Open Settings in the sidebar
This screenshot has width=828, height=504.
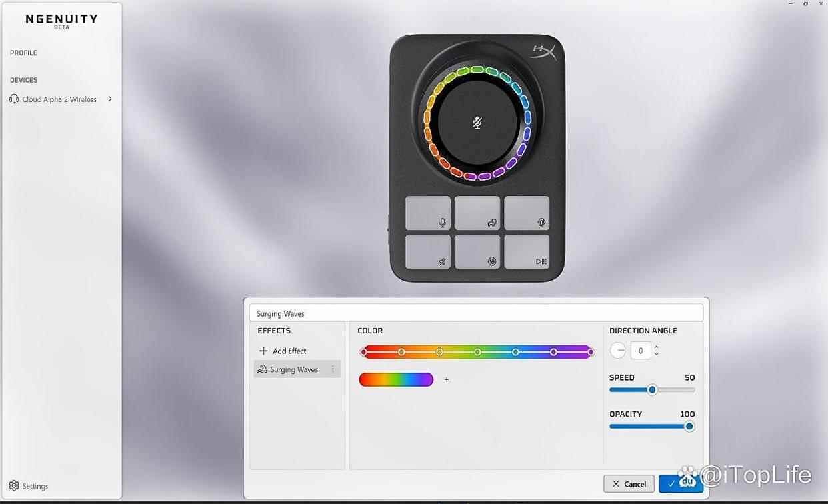29,486
